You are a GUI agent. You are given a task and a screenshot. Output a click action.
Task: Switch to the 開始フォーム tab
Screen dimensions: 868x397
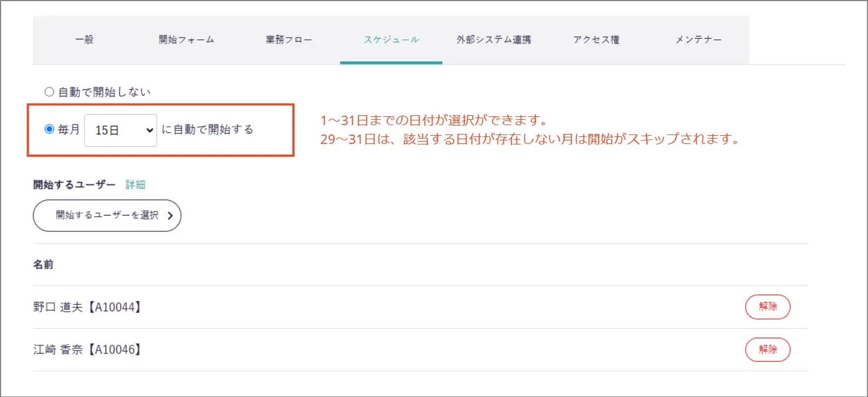click(x=186, y=40)
